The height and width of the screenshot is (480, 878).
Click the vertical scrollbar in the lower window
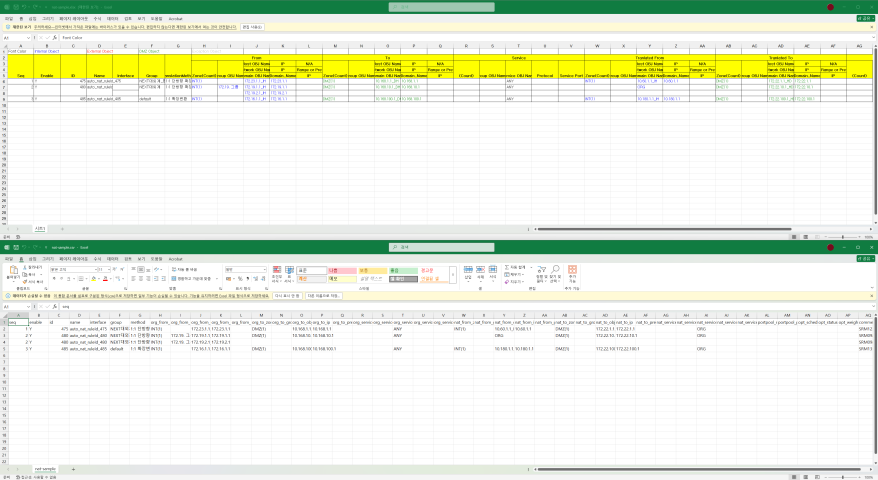tap(875, 386)
